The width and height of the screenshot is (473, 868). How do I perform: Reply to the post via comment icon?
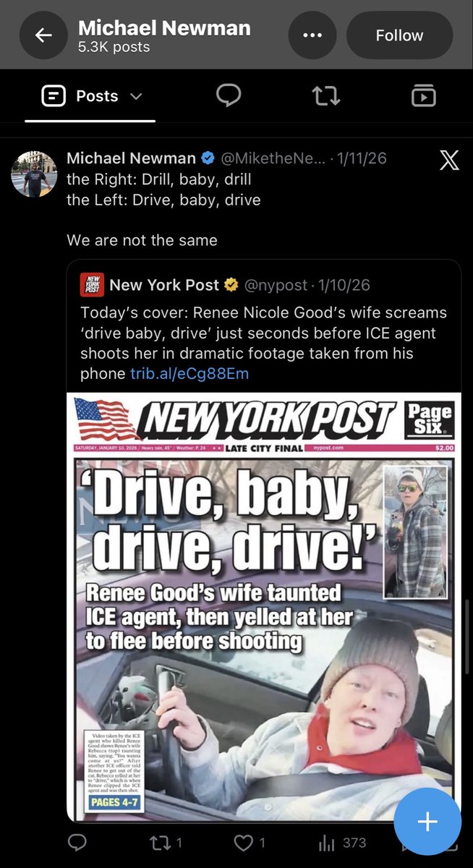pos(77,843)
